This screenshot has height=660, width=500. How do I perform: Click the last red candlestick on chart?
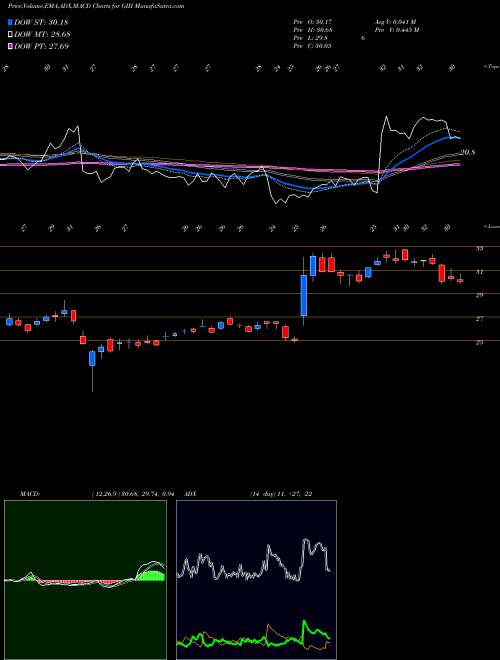point(460,280)
